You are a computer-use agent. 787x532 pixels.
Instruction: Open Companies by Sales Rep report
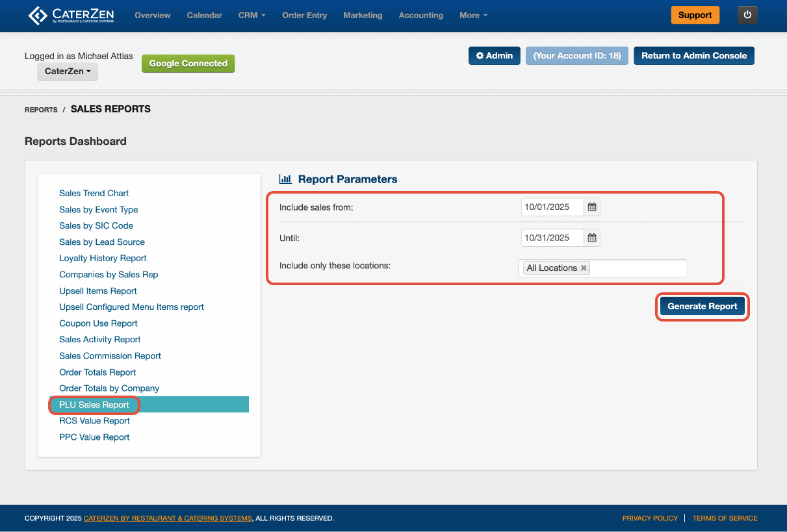pyautogui.click(x=109, y=275)
